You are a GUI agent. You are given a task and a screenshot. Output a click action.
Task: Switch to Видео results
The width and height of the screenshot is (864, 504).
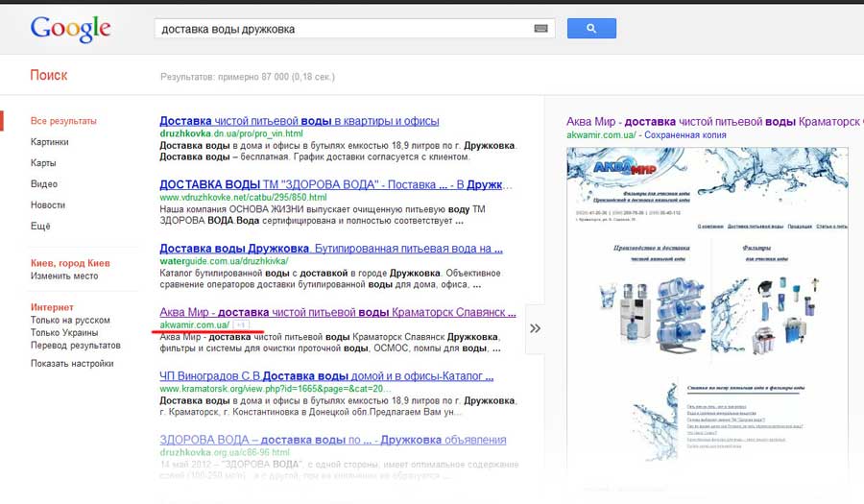click(x=44, y=183)
